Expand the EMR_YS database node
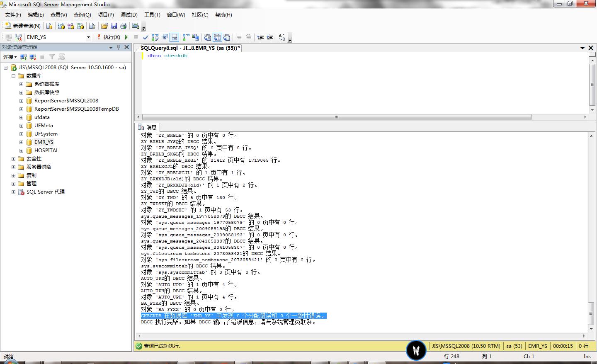Screen dimensions: 597x364 (21, 142)
